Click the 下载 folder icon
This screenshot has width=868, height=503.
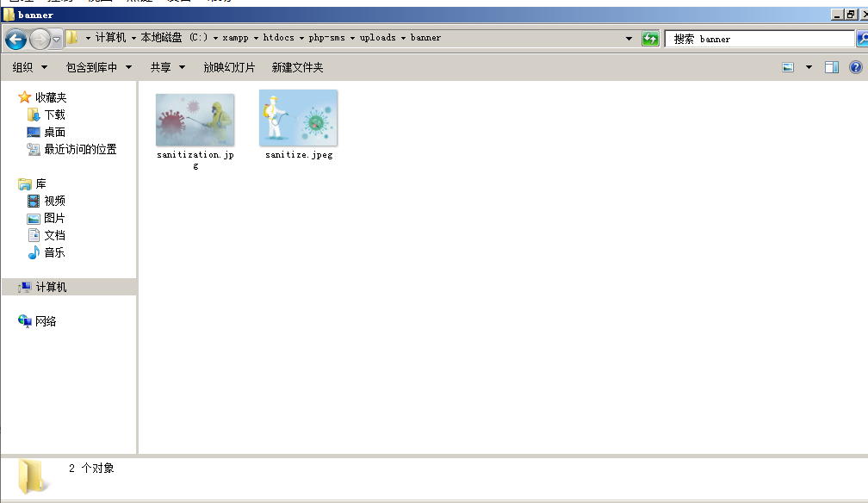pos(34,115)
